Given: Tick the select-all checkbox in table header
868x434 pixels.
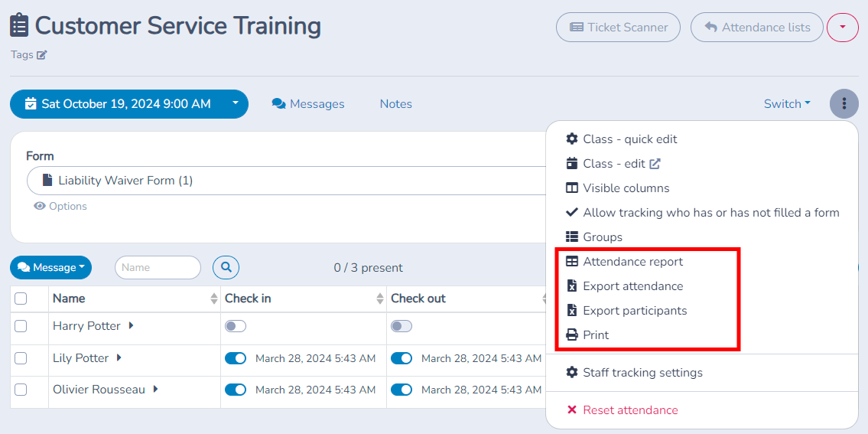Looking at the screenshot, I should (21, 299).
